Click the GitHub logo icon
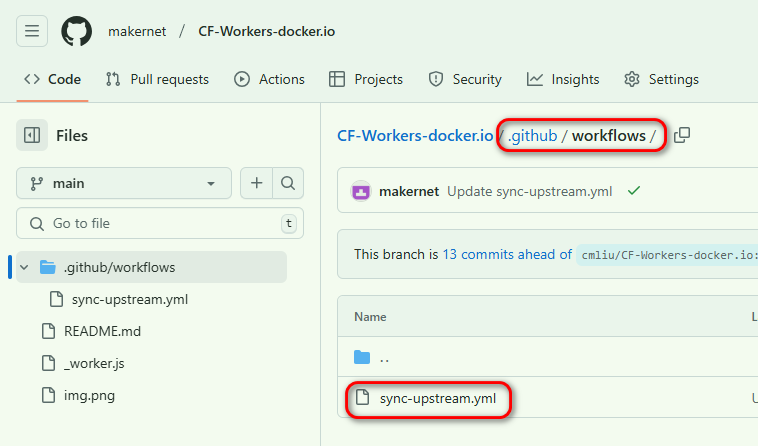Viewport: 758px width, 446px height. point(76,31)
